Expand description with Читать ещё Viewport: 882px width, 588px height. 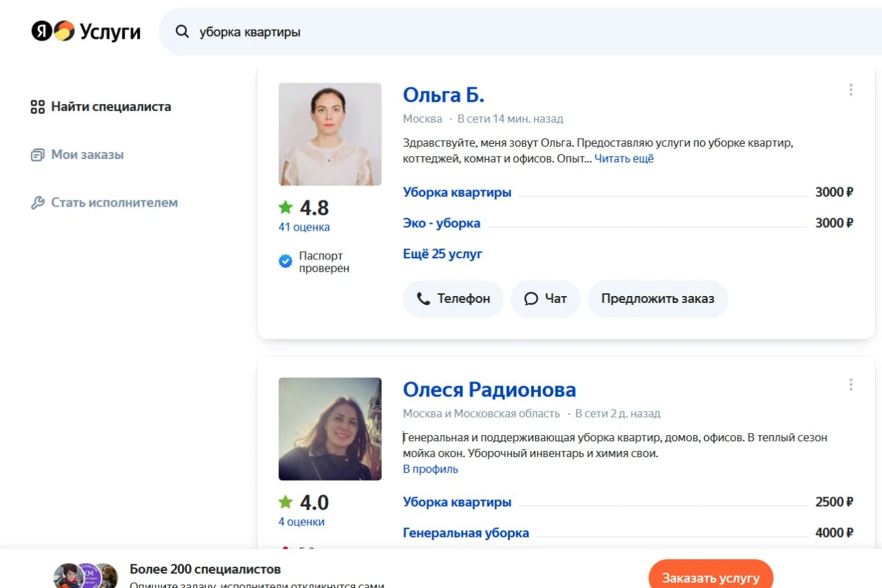[x=624, y=158]
